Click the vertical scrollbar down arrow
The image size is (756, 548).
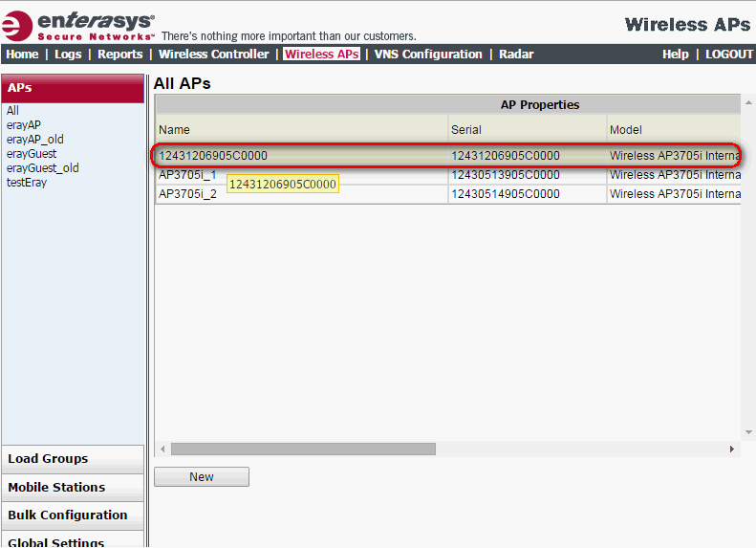pyautogui.click(x=748, y=432)
